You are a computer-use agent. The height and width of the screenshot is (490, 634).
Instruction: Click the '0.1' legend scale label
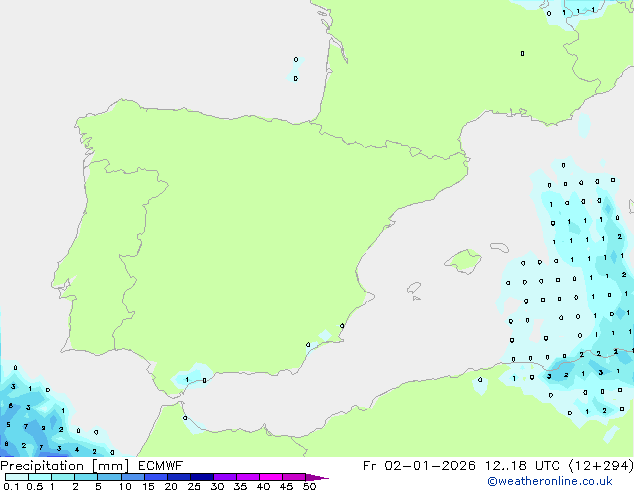[x=11, y=486]
